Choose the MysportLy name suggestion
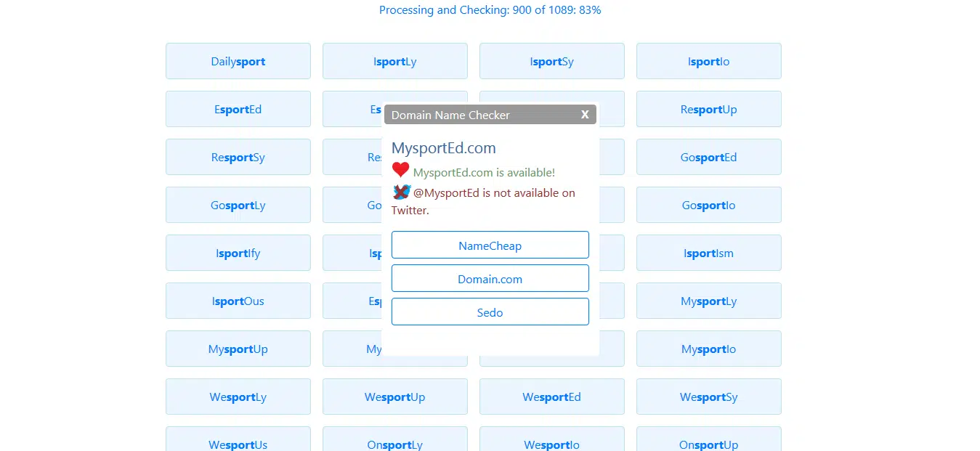This screenshot has height=451, width=980. point(708,301)
